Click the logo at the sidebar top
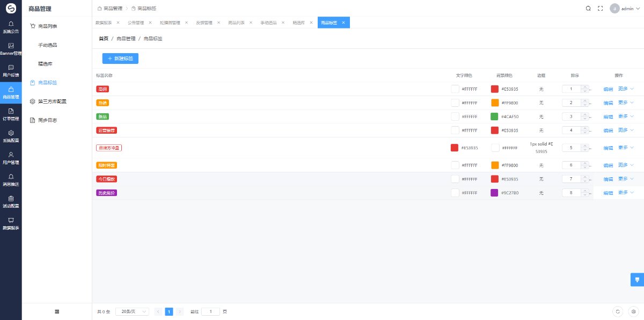 [x=11, y=8]
